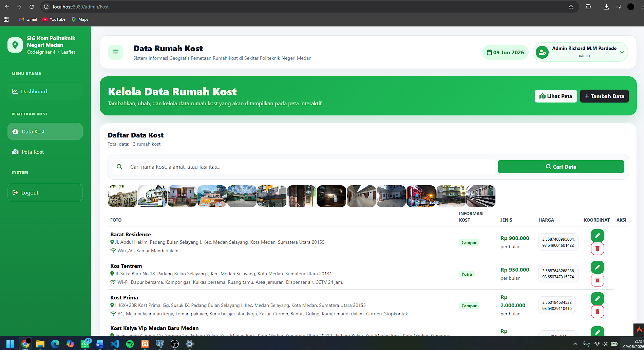
Task: Click Kos Tentrem coordinates box
Action: click(558, 274)
